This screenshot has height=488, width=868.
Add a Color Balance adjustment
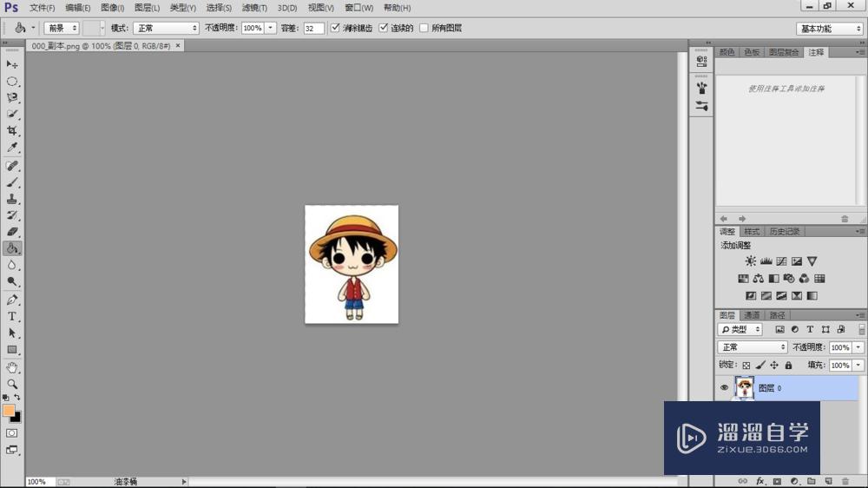[759, 278]
